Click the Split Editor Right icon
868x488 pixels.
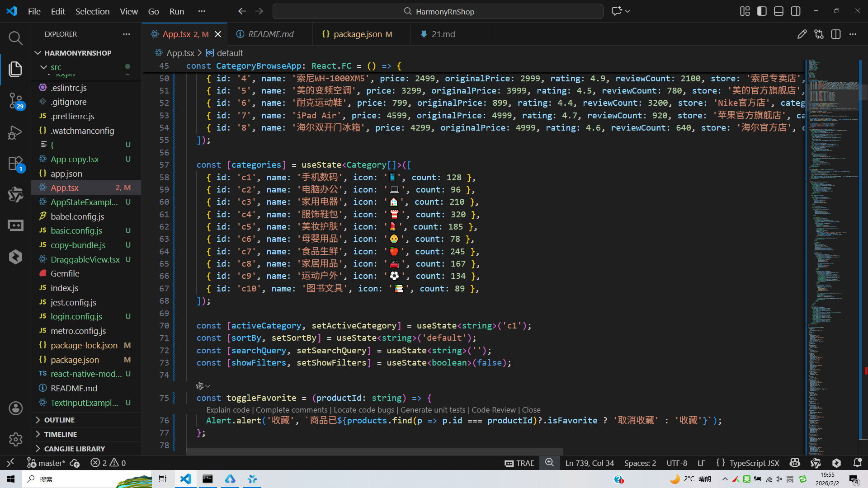(x=835, y=34)
